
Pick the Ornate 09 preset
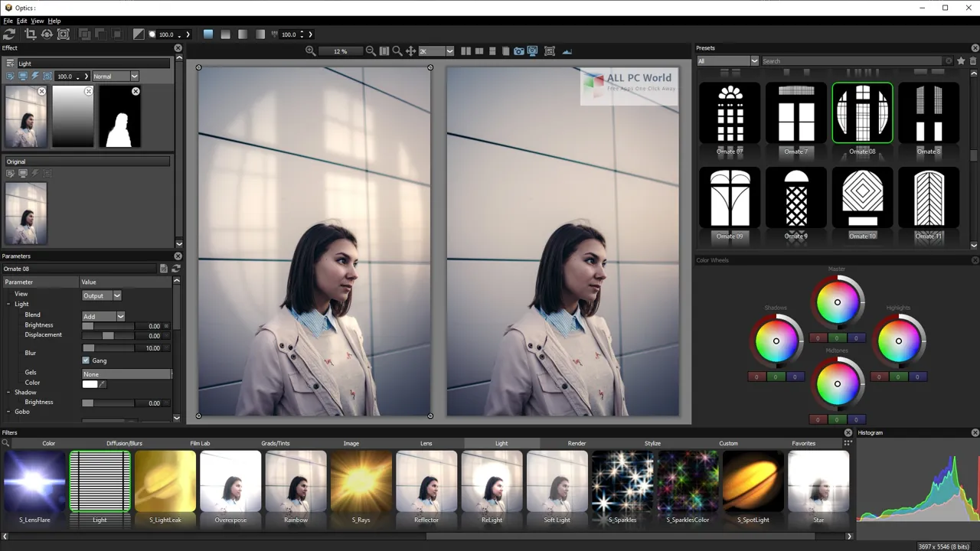pyautogui.click(x=730, y=198)
